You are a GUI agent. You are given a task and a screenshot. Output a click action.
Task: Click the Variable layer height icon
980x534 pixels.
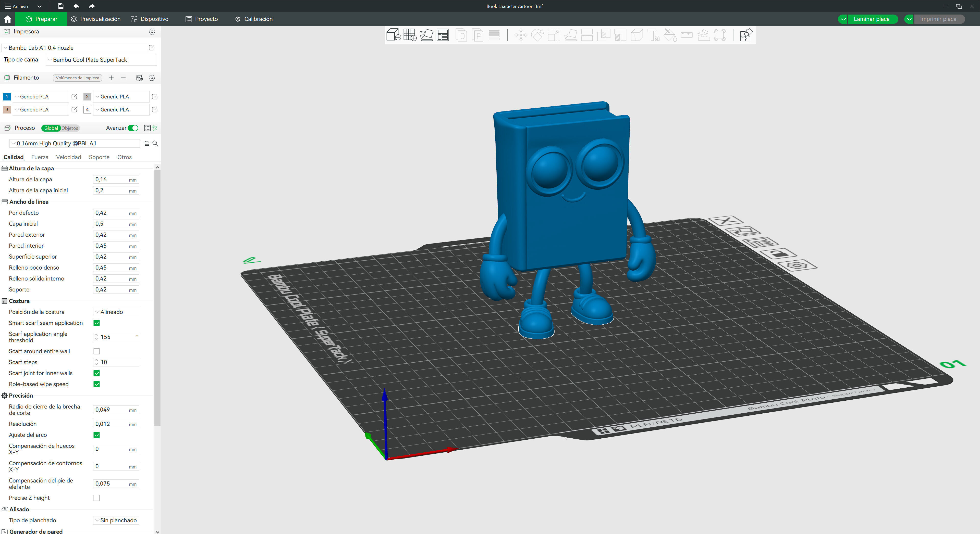click(x=494, y=35)
